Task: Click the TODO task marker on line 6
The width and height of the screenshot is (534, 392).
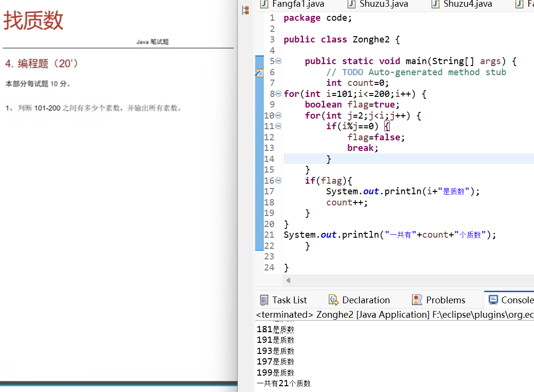Action: [x=260, y=72]
